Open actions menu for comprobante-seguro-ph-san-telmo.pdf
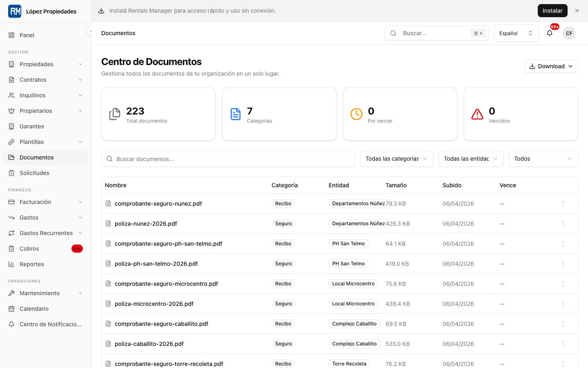This screenshot has height=368, width=588. click(563, 243)
